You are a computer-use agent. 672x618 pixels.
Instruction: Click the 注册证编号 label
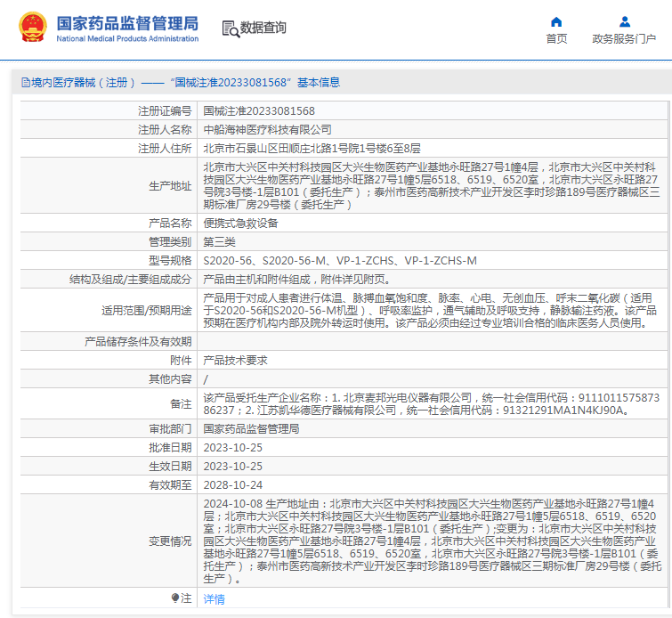(165, 111)
